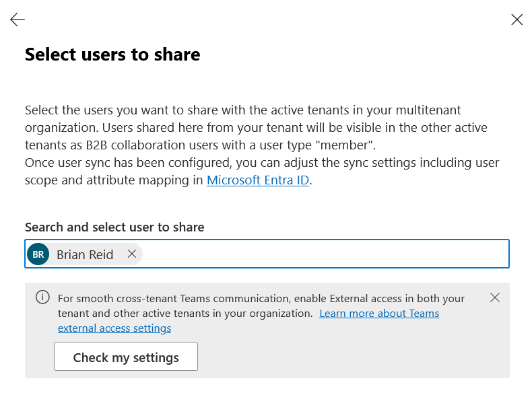Click the BR avatar circle

tap(38, 254)
